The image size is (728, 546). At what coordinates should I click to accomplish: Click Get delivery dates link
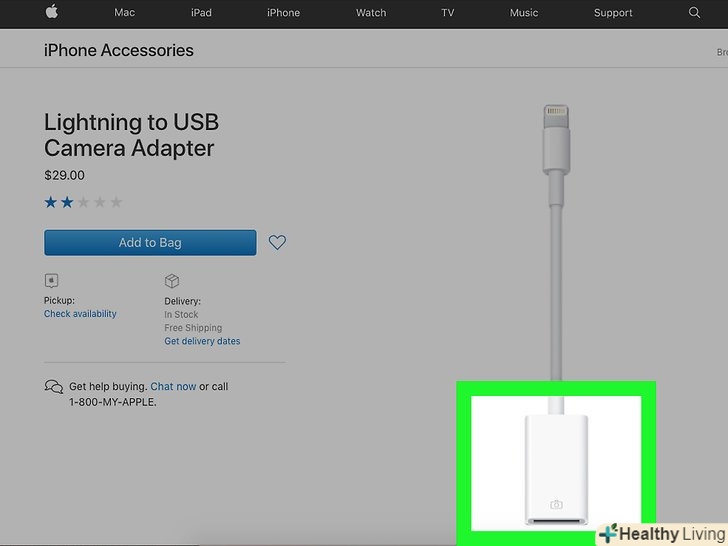coord(202,341)
